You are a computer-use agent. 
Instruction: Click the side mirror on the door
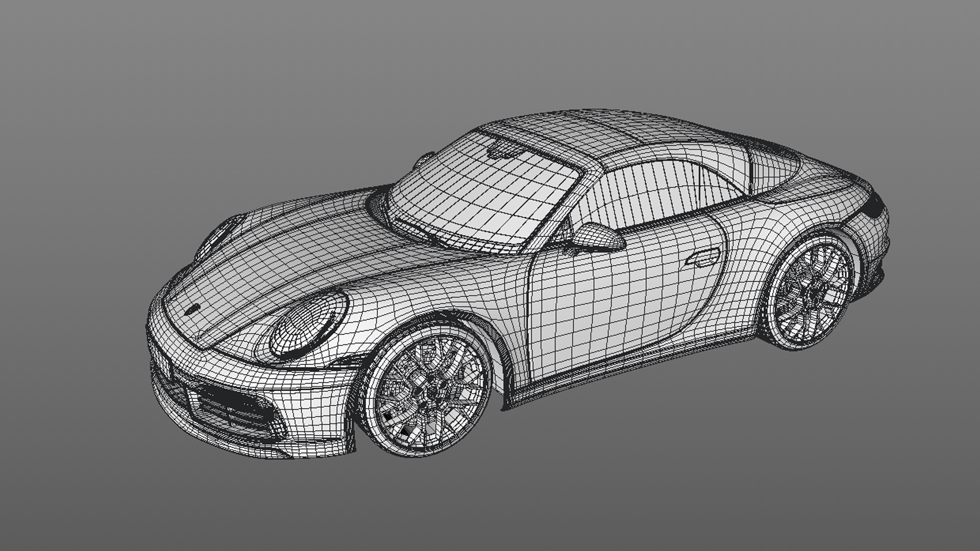[598, 238]
